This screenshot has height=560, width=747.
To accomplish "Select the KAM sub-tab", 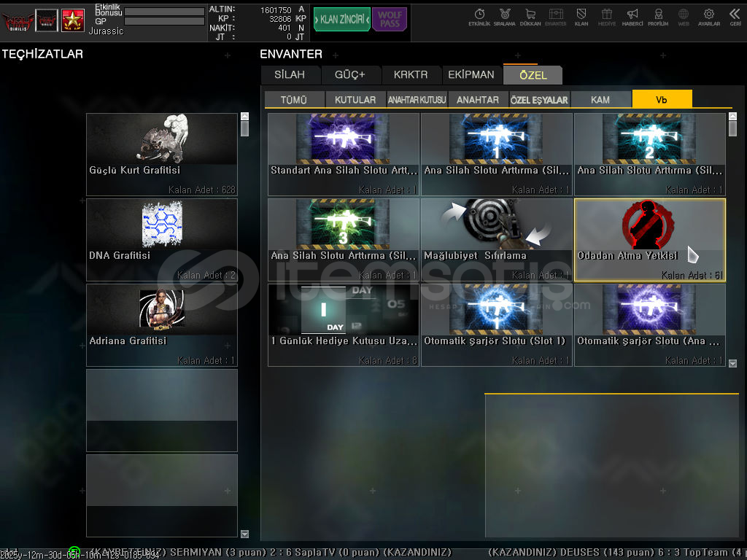I will (600, 99).
